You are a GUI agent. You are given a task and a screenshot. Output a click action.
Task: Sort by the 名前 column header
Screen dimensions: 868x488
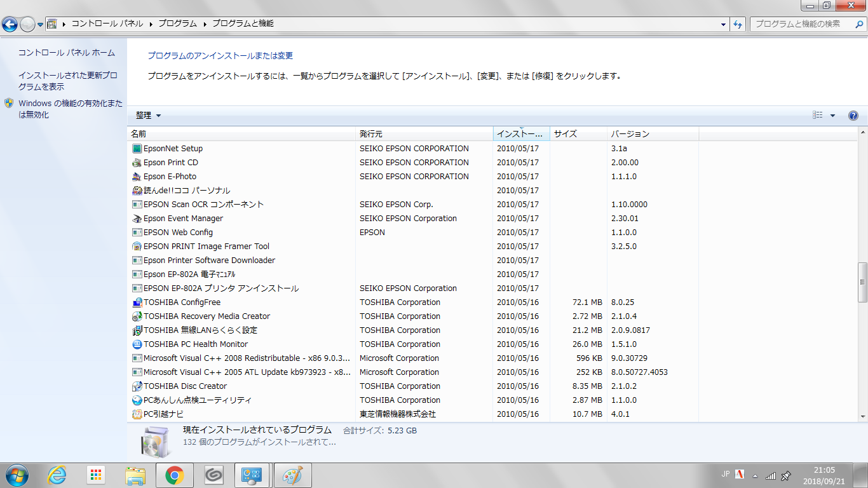click(x=241, y=134)
